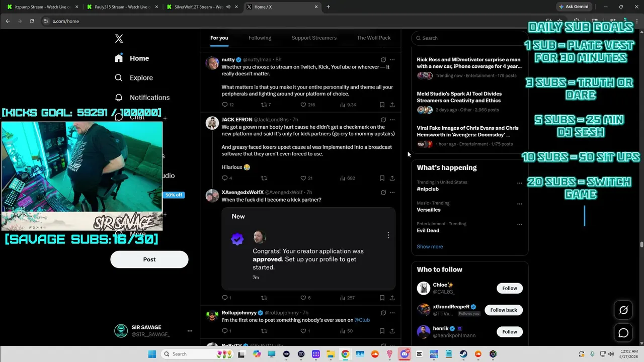Bookmark JACK EFRON's post
644x362 pixels.
[382, 178]
